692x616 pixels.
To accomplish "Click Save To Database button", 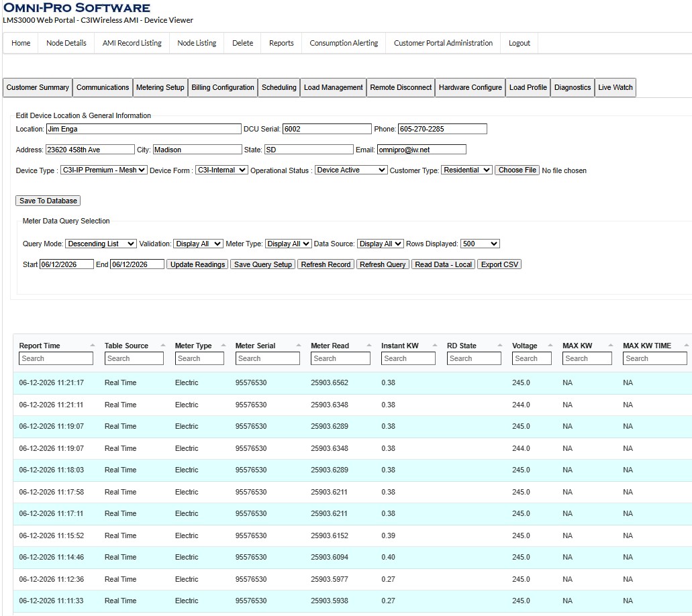I will 48,201.
